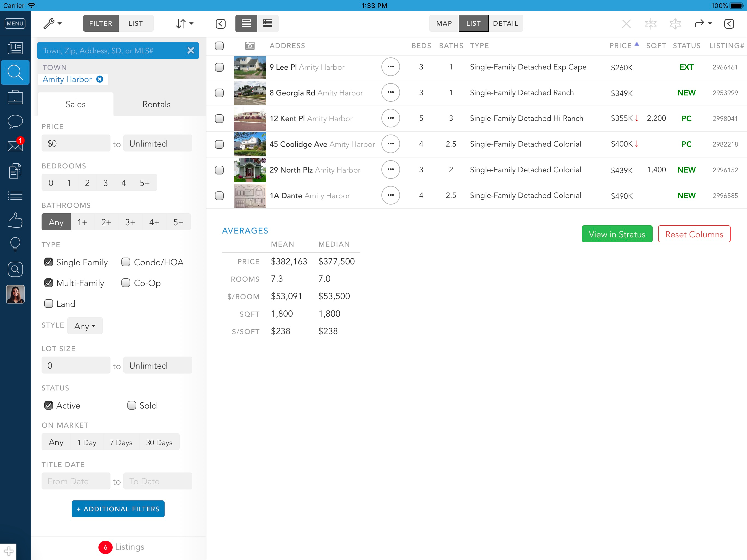Open more options for 12 Kent Pl

click(390, 118)
